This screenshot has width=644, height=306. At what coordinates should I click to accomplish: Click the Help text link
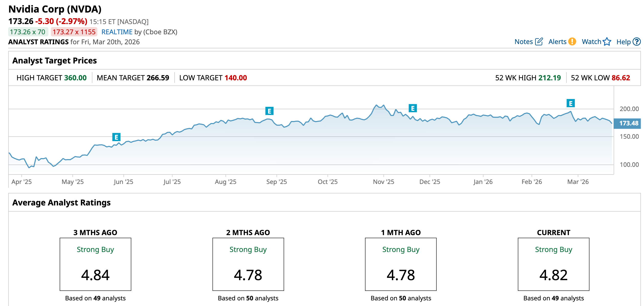pyautogui.click(x=623, y=42)
